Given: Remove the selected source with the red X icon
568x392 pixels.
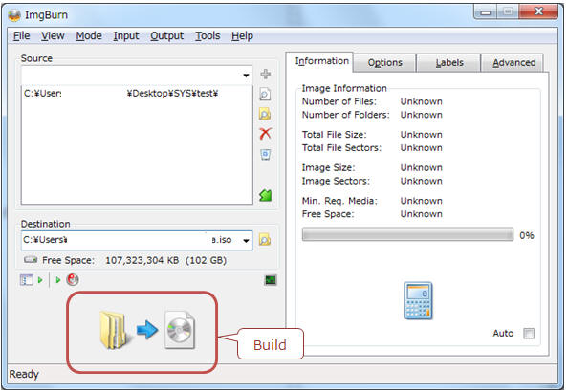Looking at the screenshot, I should pos(265,134).
